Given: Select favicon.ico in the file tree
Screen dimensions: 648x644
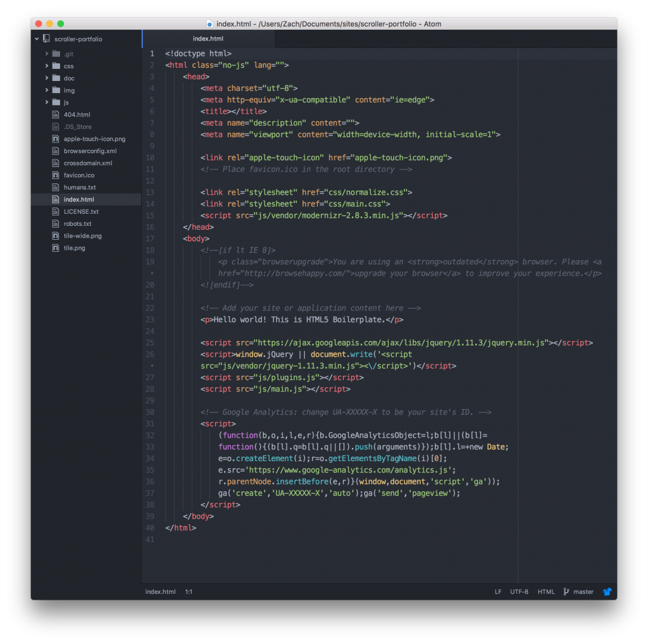Looking at the screenshot, I should click(79, 175).
